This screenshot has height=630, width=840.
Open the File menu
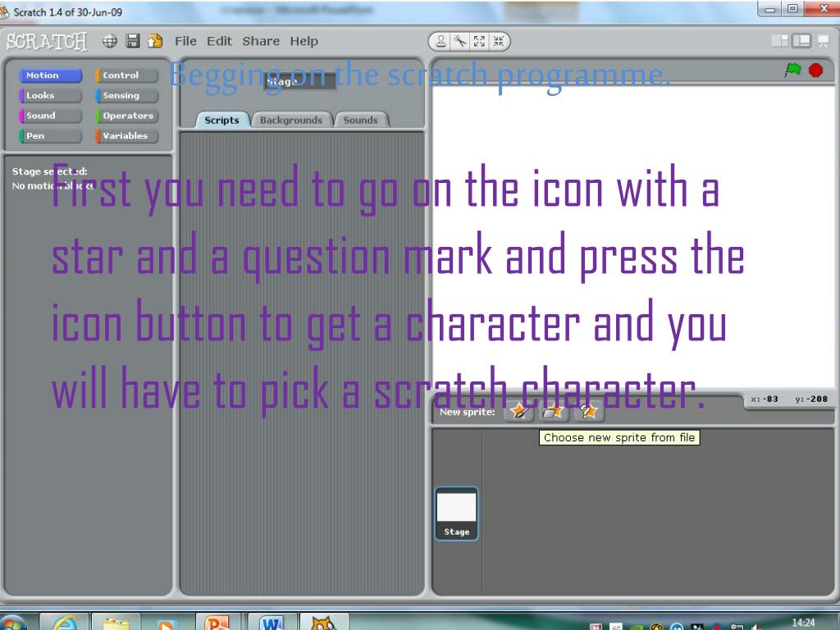click(x=185, y=41)
